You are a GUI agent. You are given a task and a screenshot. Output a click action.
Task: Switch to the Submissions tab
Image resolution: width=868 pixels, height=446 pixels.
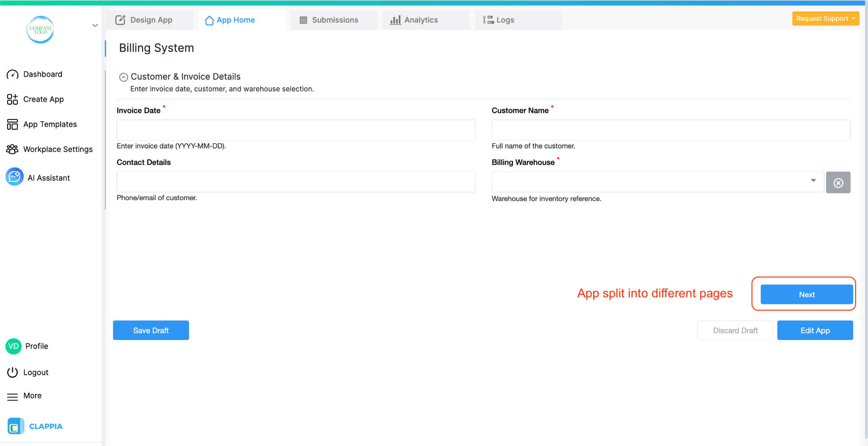[334, 20]
